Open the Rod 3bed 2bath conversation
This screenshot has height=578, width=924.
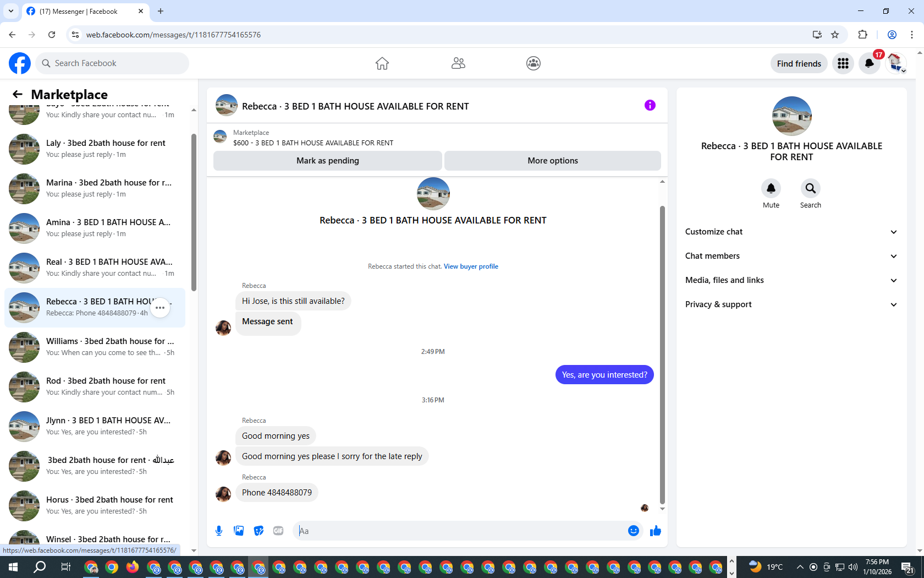(x=95, y=387)
